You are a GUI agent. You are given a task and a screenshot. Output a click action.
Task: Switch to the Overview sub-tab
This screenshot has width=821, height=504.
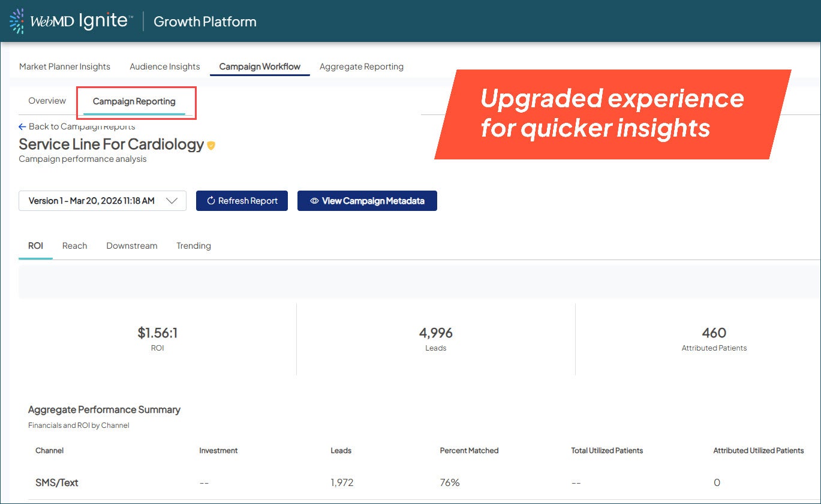click(47, 101)
